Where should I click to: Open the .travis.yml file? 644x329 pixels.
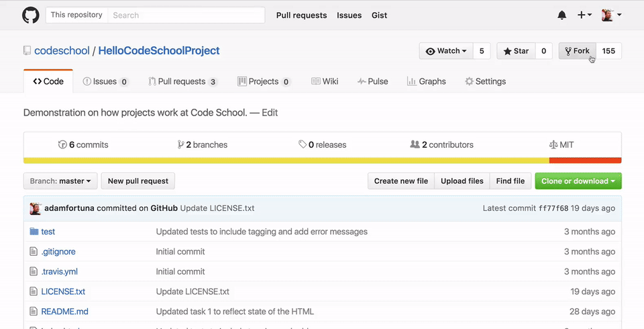click(x=60, y=271)
